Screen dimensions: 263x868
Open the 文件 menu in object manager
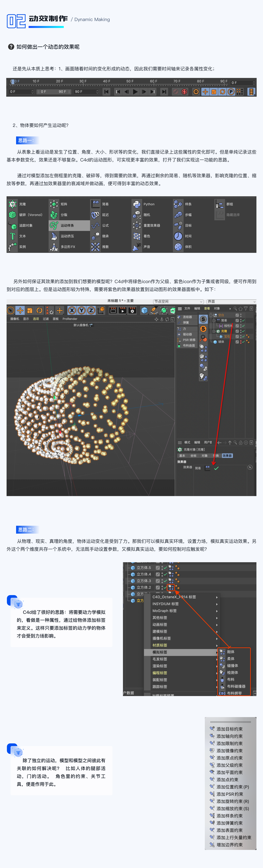tap(187, 309)
